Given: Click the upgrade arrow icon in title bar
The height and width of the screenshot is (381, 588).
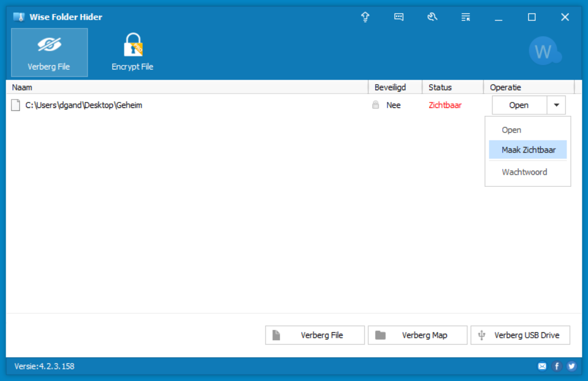Looking at the screenshot, I should point(365,17).
